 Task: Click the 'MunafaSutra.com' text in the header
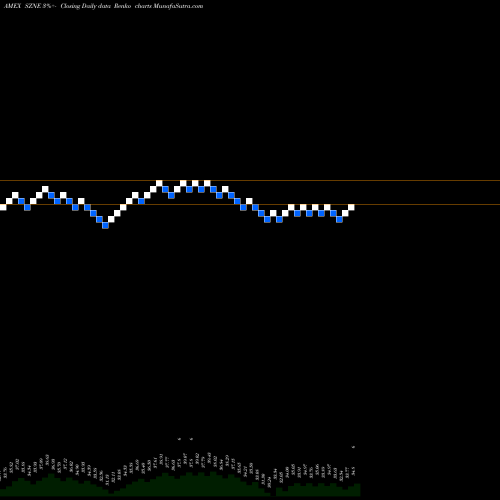pyautogui.click(x=178, y=6)
